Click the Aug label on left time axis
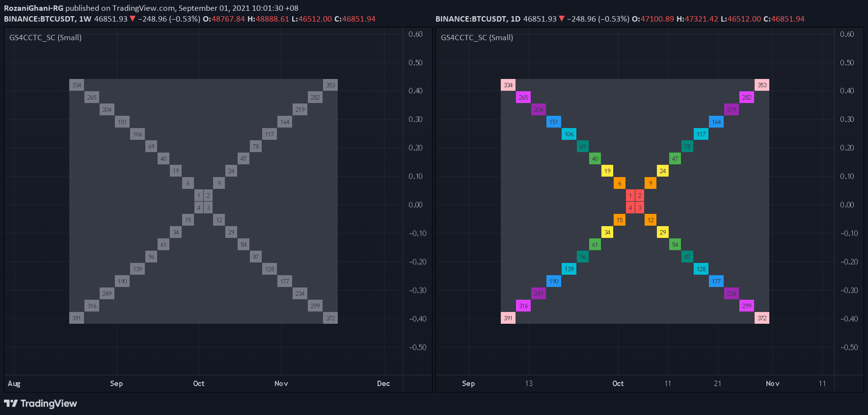The width and height of the screenshot is (868, 415). pos(14,384)
